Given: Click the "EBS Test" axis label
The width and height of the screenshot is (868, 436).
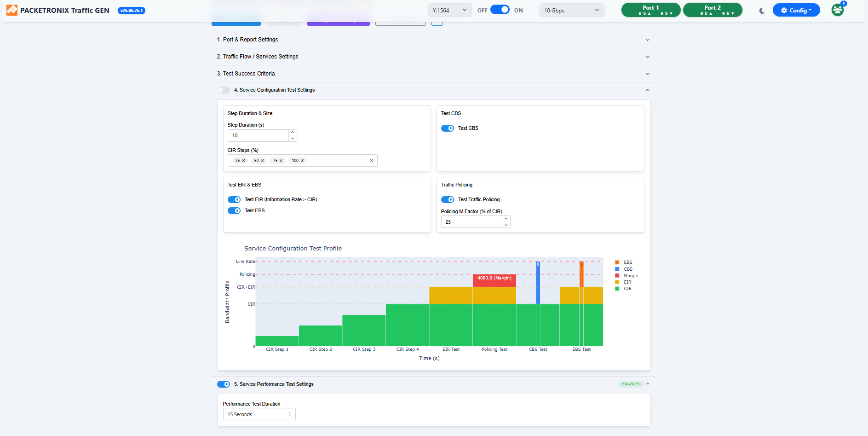Looking at the screenshot, I should [x=581, y=349].
